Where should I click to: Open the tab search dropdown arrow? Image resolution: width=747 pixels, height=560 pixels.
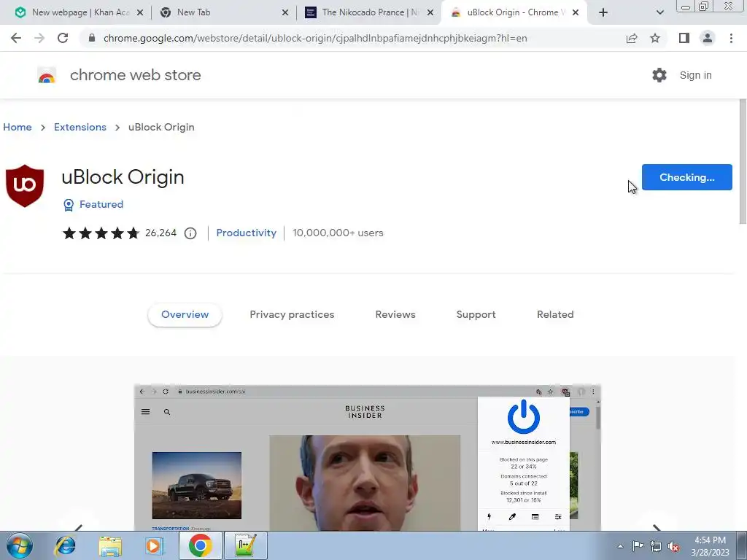659,12
